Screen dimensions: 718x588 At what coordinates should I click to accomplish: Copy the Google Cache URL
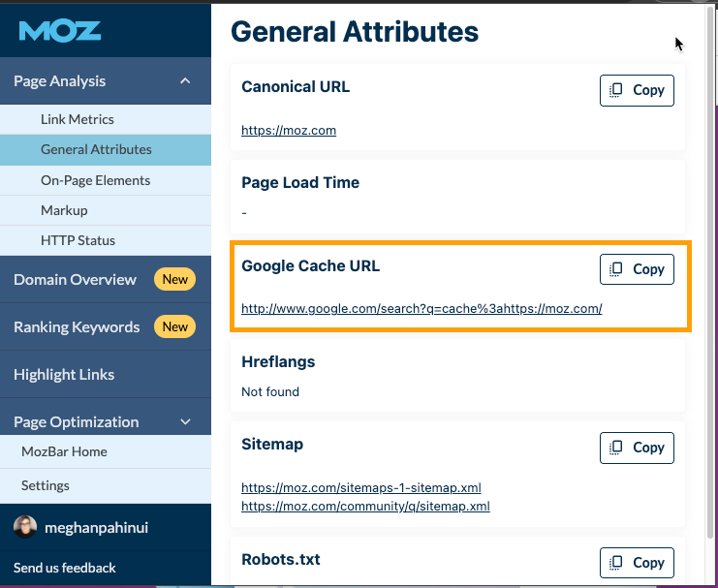click(x=637, y=269)
